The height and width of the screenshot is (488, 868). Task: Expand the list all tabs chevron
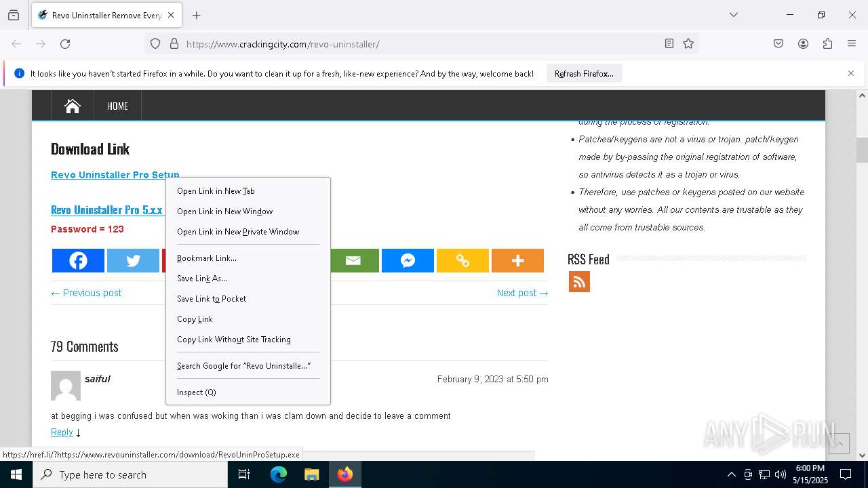(733, 15)
